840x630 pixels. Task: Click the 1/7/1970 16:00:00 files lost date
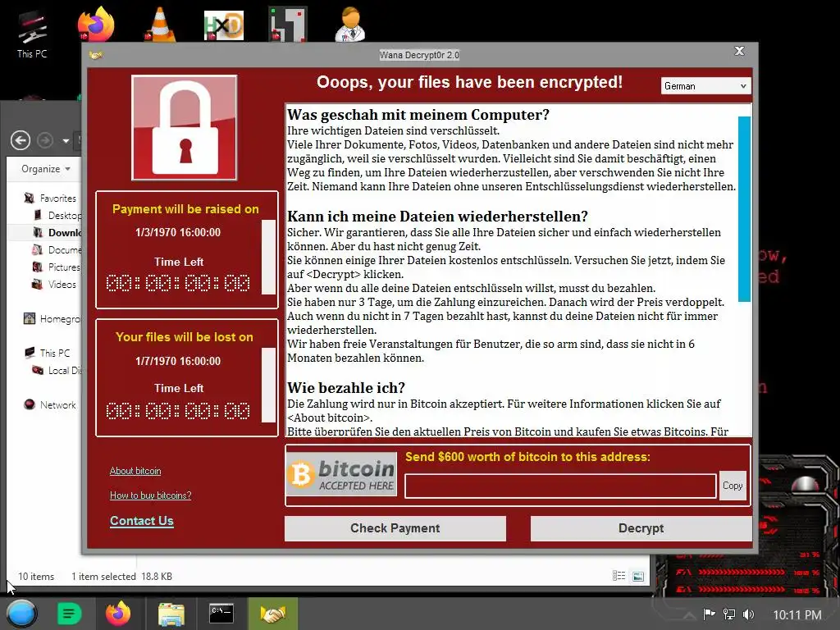click(178, 361)
